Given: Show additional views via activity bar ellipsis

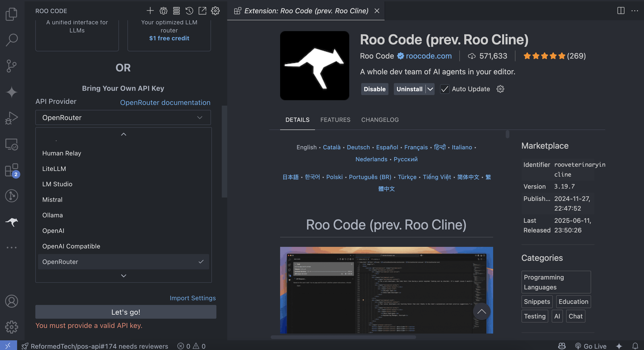Looking at the screenshot, I should 11,248.
